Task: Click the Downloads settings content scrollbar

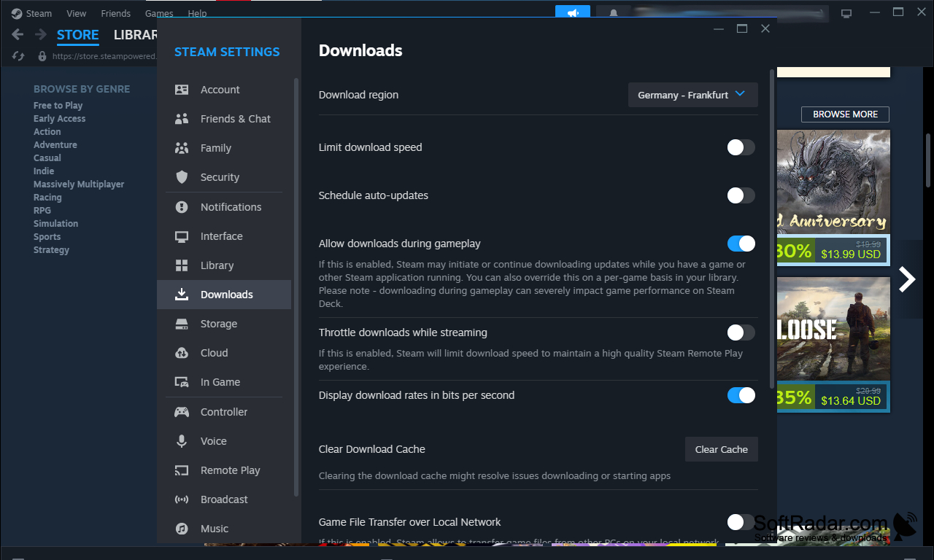Action: coord(772,228)
